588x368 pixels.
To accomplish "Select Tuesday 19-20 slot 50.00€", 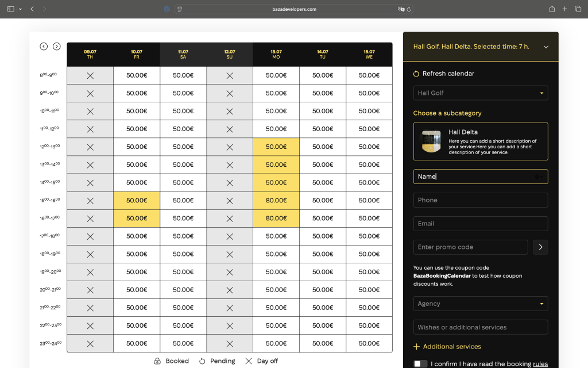I will click(323, 272).
